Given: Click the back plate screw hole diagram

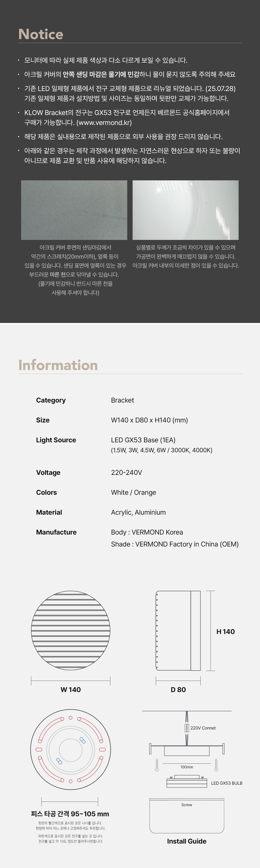Looking at the screenshot, I should pyautogui.click(x=71, y=749).
